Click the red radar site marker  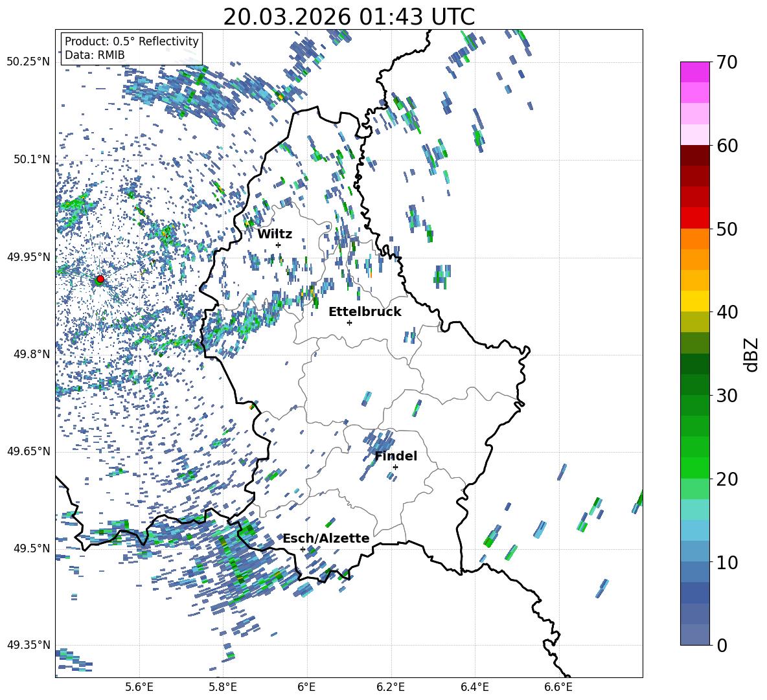(x=100, y=279)
